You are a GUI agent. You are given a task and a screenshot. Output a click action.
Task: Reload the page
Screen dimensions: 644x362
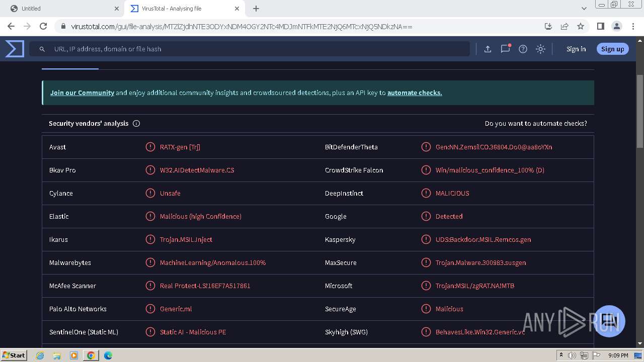click(x=43, y=26)
